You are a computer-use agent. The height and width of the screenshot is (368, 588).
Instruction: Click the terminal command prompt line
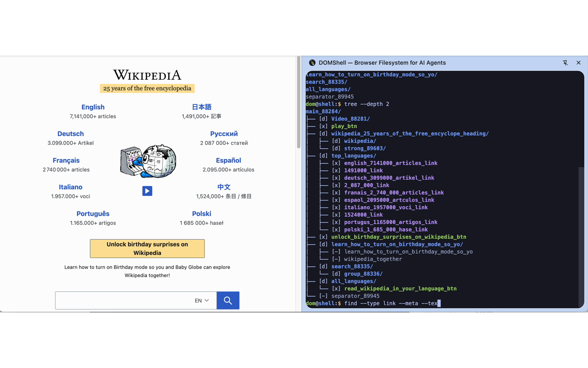click(x=390, y=304)
